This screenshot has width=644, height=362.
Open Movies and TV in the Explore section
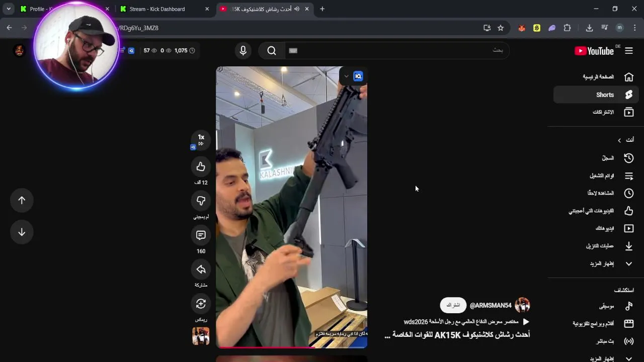click(596, 324)
